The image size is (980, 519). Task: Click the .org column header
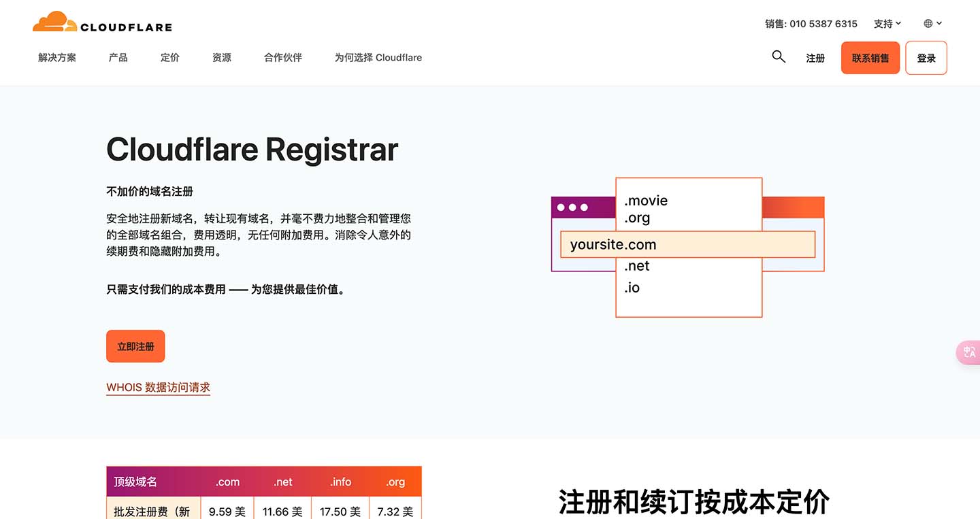(x=395, y=482)
